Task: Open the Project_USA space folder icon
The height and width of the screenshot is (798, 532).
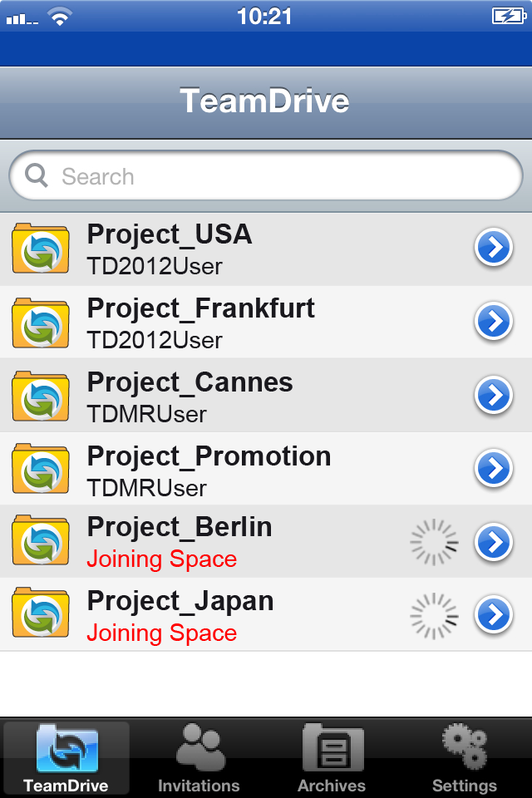Action: [x=41, y=249]
